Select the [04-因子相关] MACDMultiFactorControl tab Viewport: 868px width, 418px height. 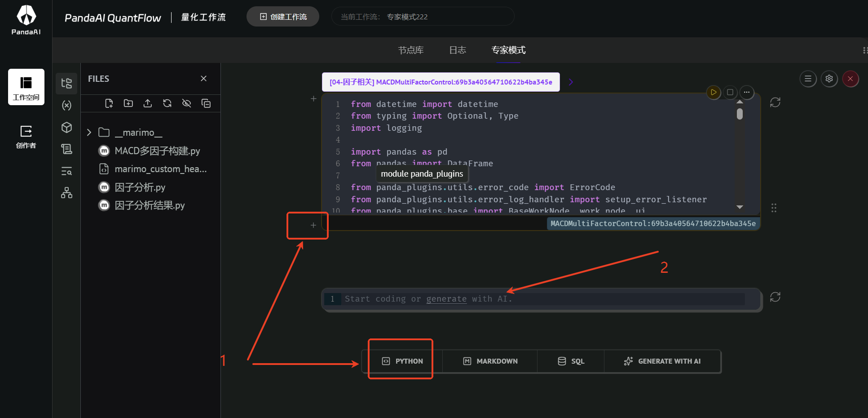pos(441,82)
